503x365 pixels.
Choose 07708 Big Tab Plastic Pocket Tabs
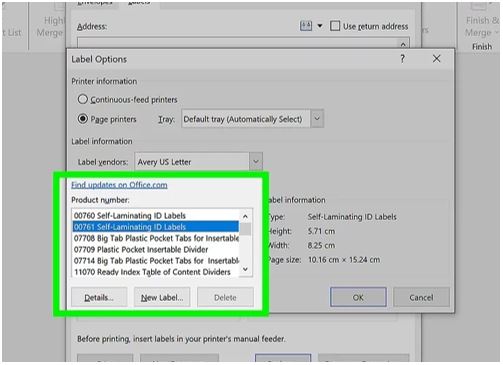[x=156, y=238]
